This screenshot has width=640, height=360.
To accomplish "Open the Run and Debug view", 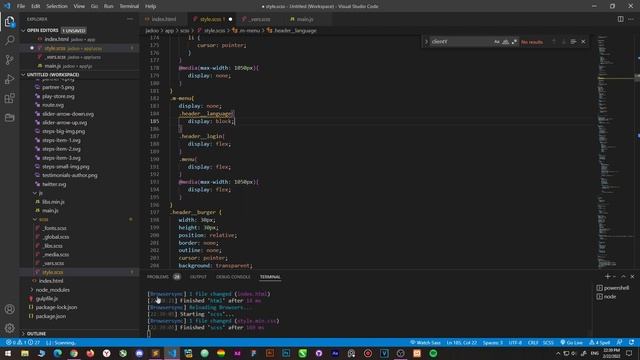I will (9, 79).
